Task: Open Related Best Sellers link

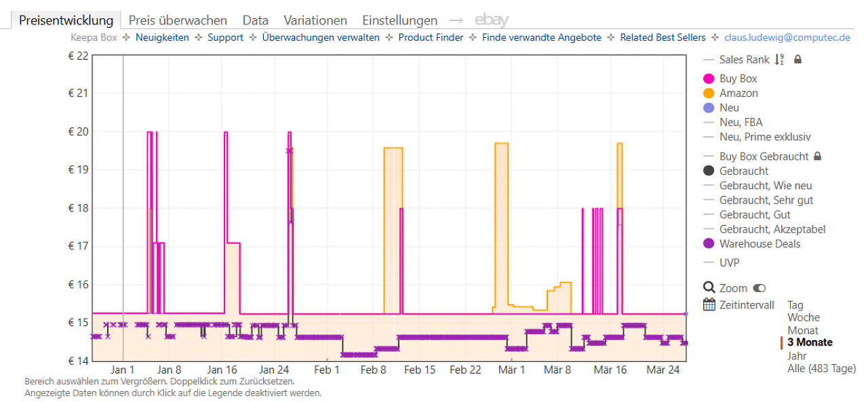Action: point(663,38)
